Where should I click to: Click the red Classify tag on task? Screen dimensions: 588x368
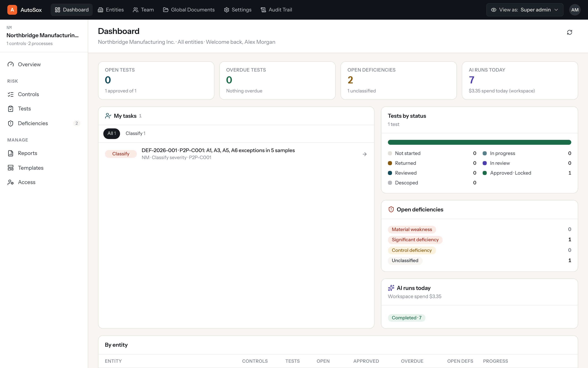[121, 154]
